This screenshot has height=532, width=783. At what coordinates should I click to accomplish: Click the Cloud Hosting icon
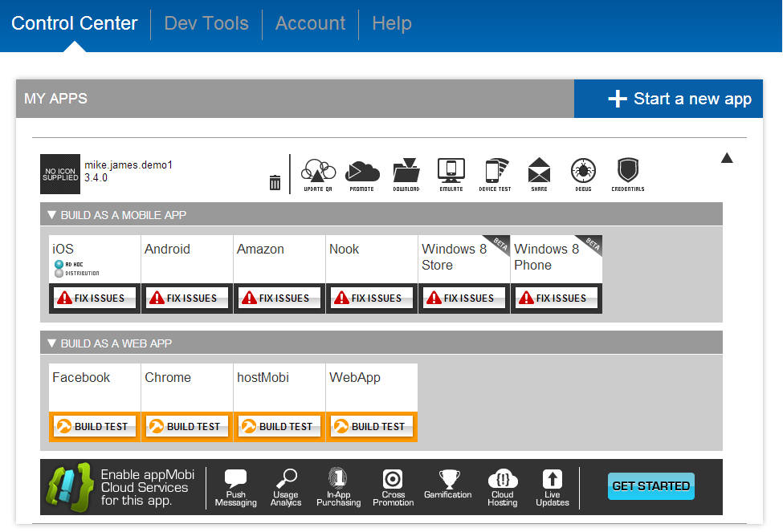503,488
